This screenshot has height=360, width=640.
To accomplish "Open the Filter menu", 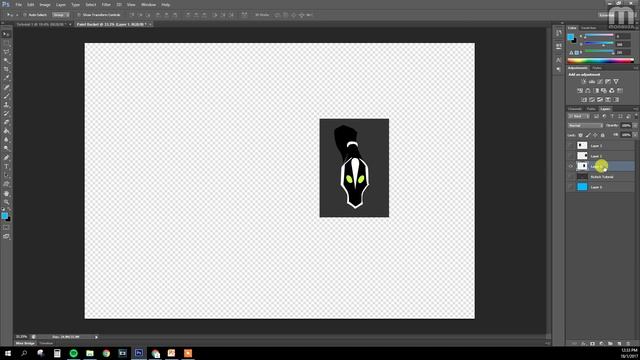I will point(106,4).
